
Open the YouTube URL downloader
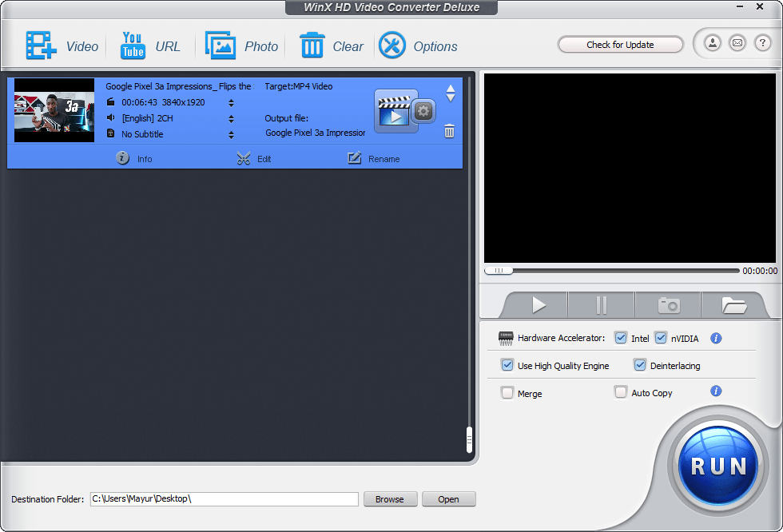[x=133, y=46]
